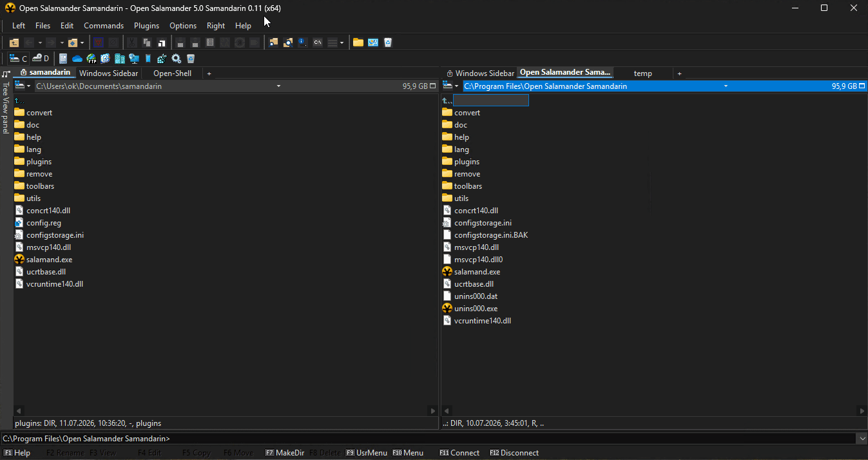
Task: Select configstorage.ini.BAK in right panel
Action: [485, 235]
